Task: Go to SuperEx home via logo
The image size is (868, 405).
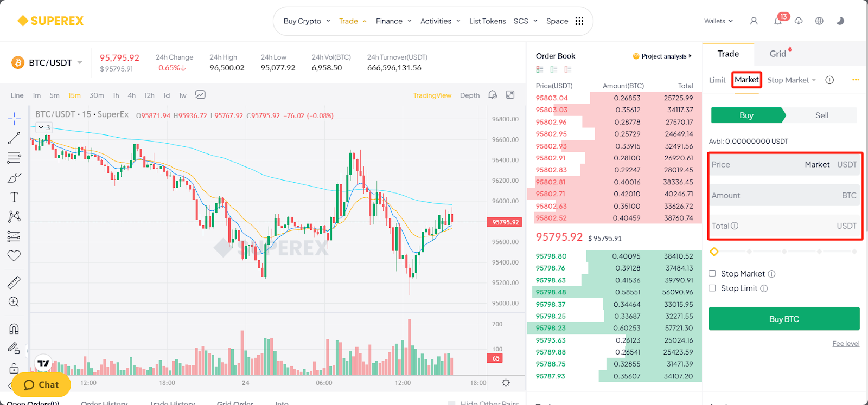Action: pyautogui.click(x=50, y=21)
